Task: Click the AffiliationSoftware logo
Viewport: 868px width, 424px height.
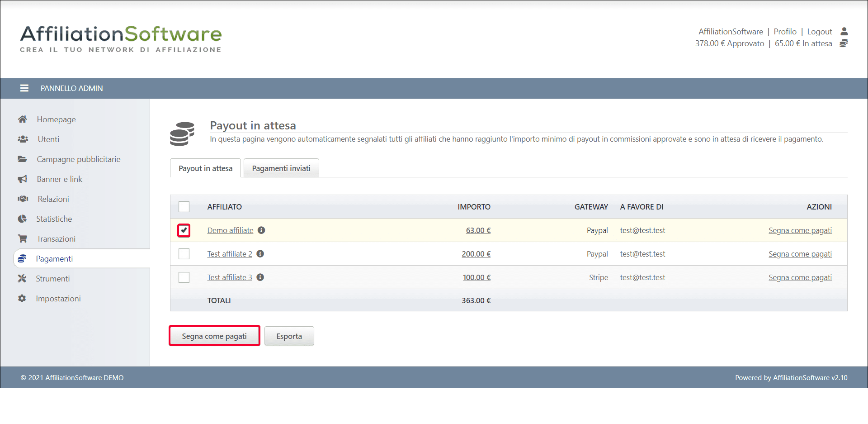Action: click(121, 39)
